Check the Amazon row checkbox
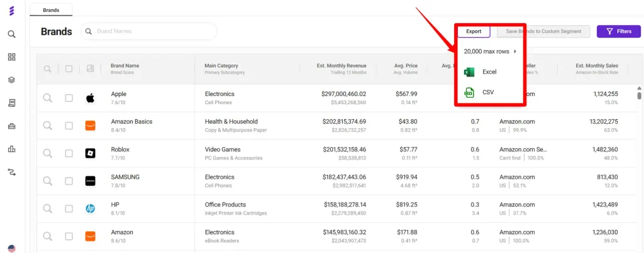This screenshot has width=644, height=253. tap(69, 236)
